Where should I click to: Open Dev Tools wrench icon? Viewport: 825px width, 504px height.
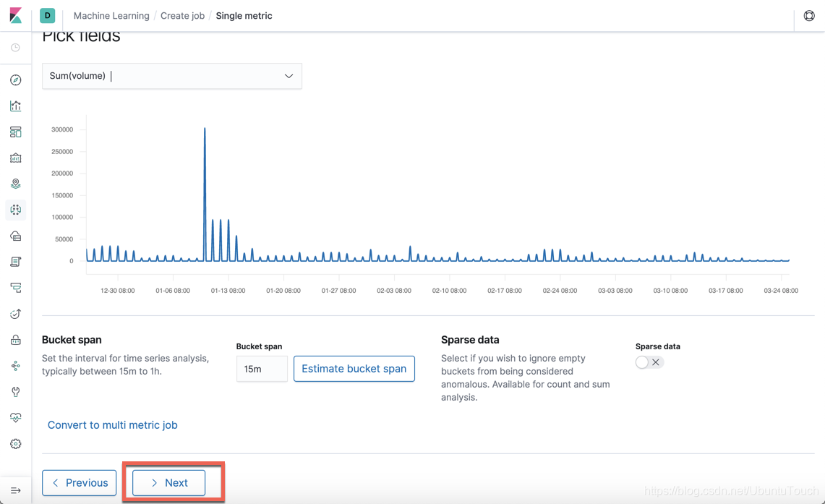coord(16,392)
